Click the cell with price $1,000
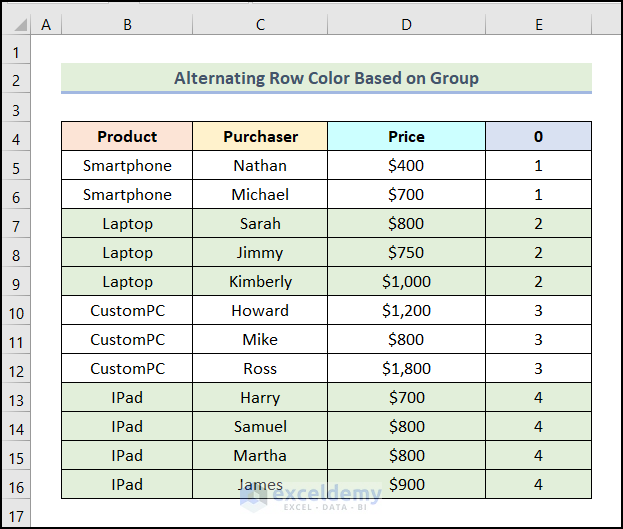Screen dimensions: 623x529 406,282
